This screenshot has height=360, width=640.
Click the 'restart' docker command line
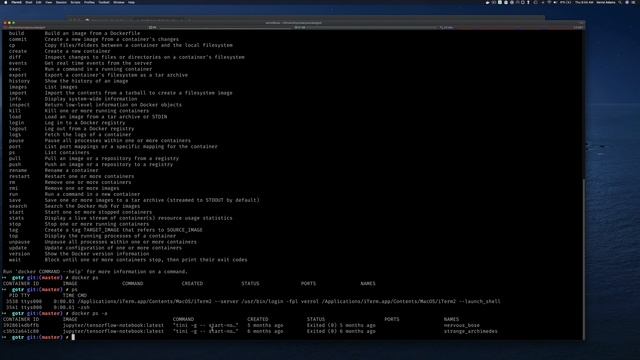71,176
